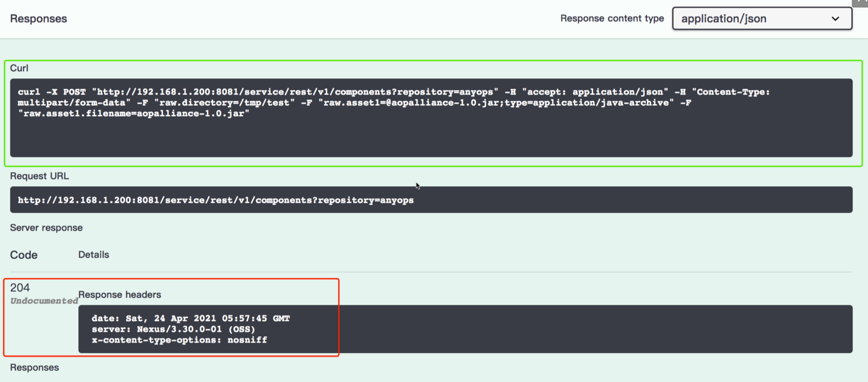Image resolution: width=868 pixels, height=382 pixels.
Task: Click the 'raw.asset1.filename=aopalliance-1.0.jar' line in curl
Action: click(x=133, y=114)
